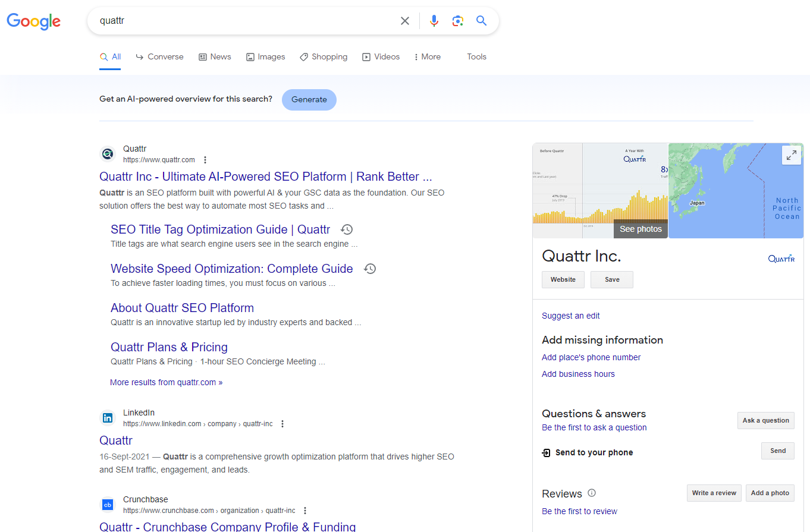
Task: Generate the AI-powered overview
Action: coord(309,100)
